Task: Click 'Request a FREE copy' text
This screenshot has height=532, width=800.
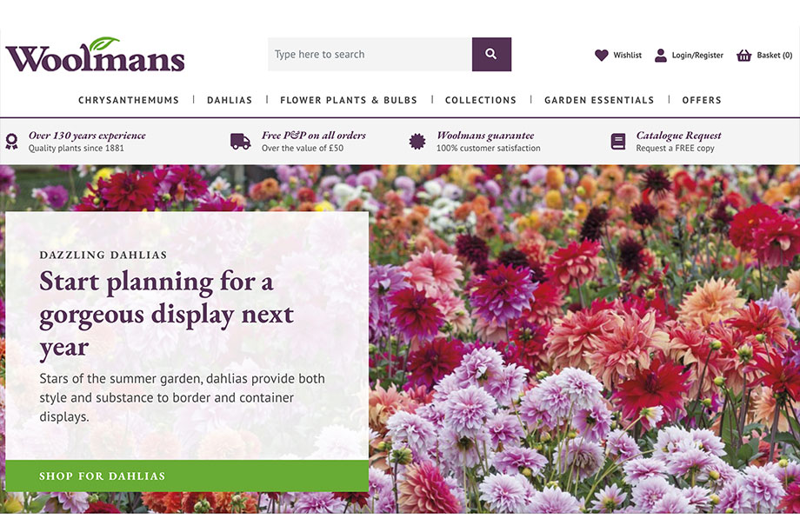Action: point(675,148)
